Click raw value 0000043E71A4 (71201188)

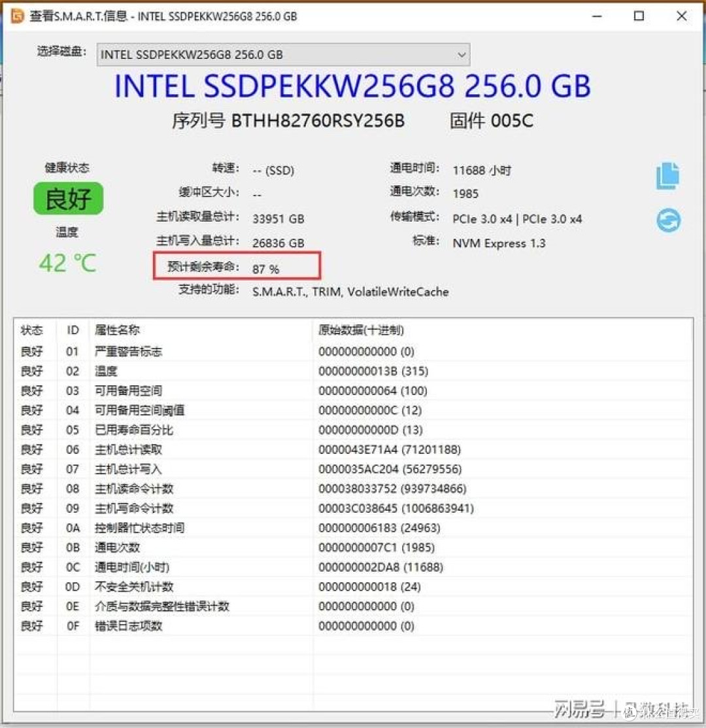[x=389, y=449]
